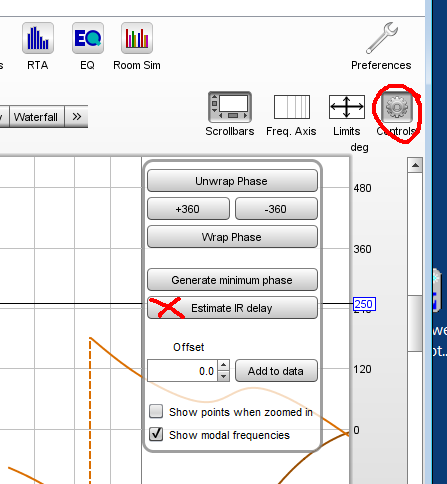Open the EQ window icon
Screen dimensions: 447x484
88,38
